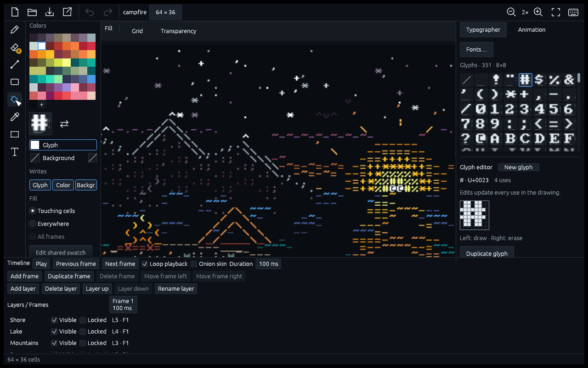
Task: Redo the last action
Action: click(107, 12)
